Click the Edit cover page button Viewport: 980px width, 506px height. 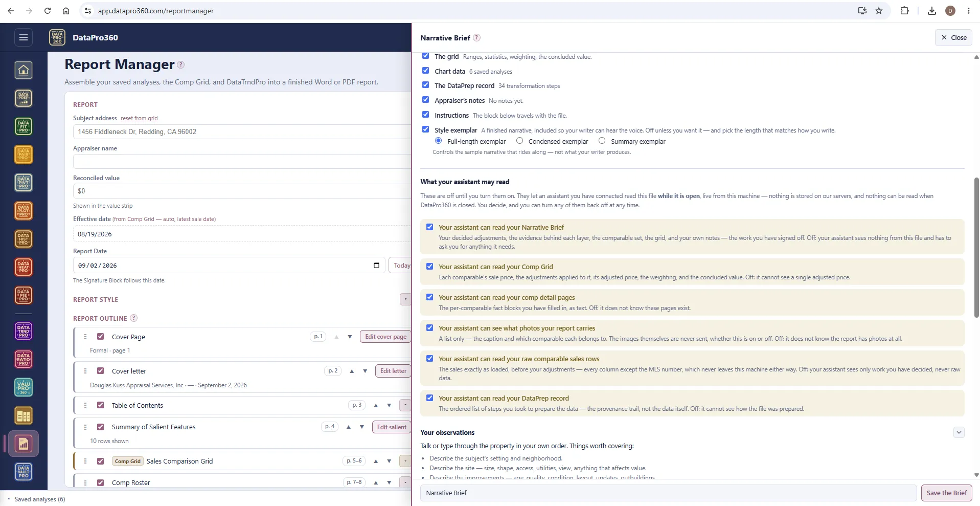coord(386,337)
